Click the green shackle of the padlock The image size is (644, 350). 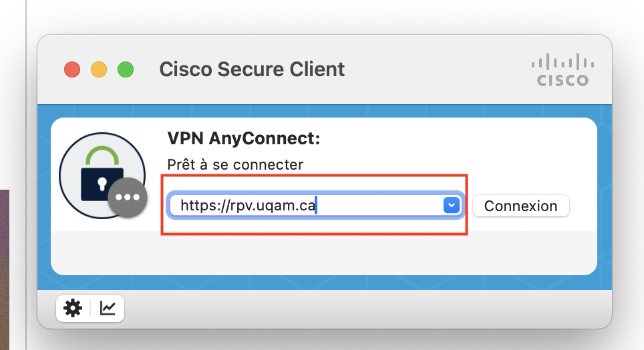102,156
